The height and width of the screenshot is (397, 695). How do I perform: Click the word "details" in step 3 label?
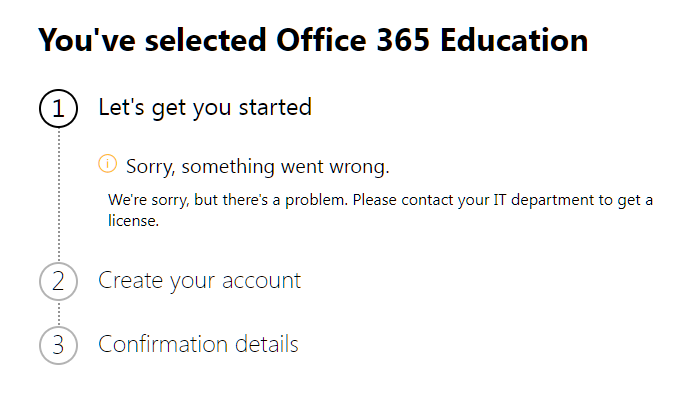tap(267, 344)
